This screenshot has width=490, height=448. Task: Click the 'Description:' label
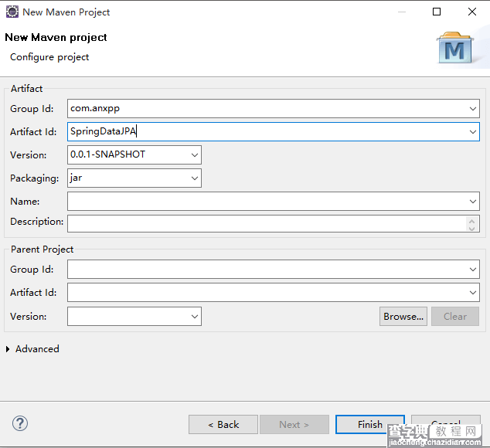pyautogui.click(x=36, y=222)
